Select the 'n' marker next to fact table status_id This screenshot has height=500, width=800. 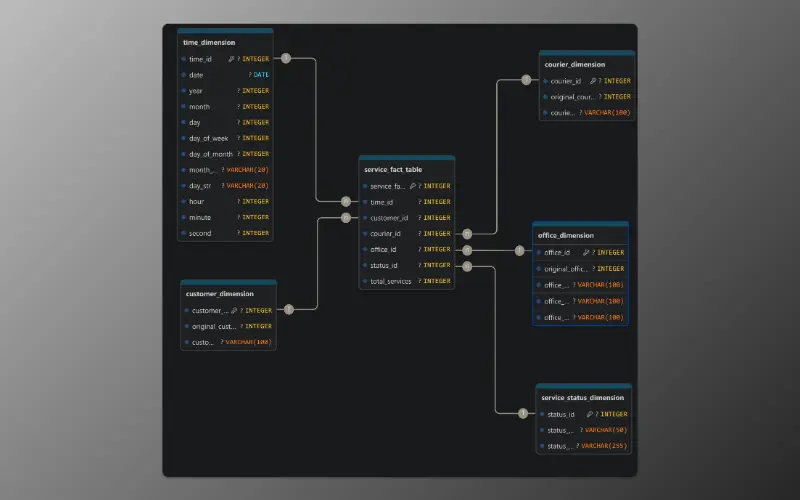point(467,266)
